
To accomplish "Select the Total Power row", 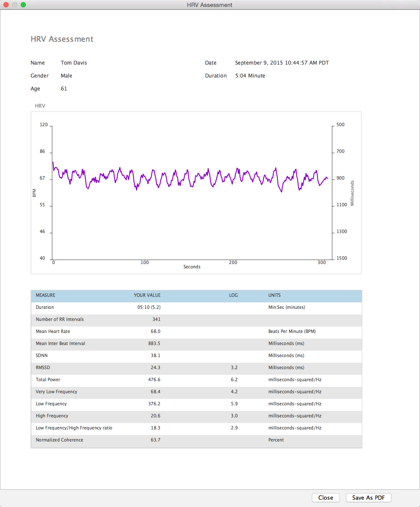I will (129, 379).
